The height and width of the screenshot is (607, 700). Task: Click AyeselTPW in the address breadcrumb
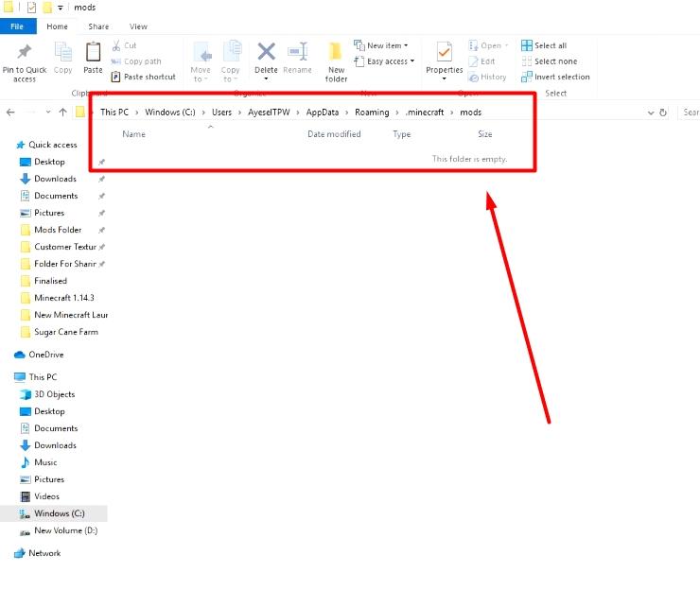click(269, 113)
